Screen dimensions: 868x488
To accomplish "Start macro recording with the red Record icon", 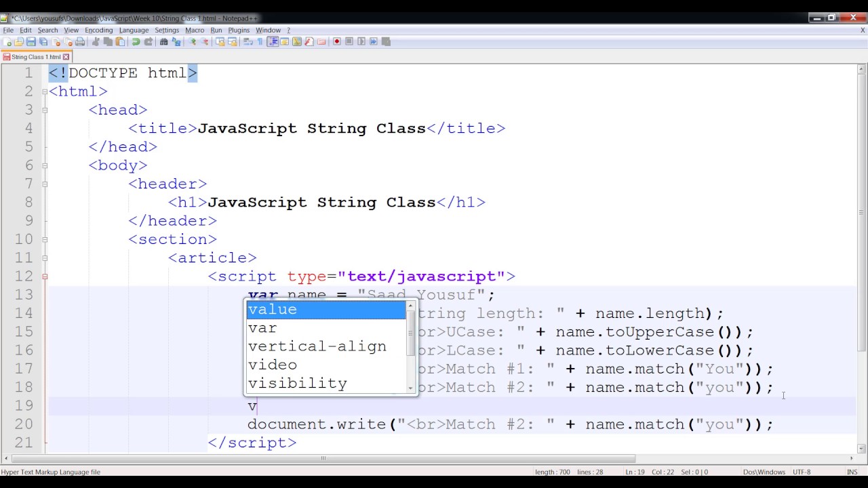I will [x=336, y=42].
